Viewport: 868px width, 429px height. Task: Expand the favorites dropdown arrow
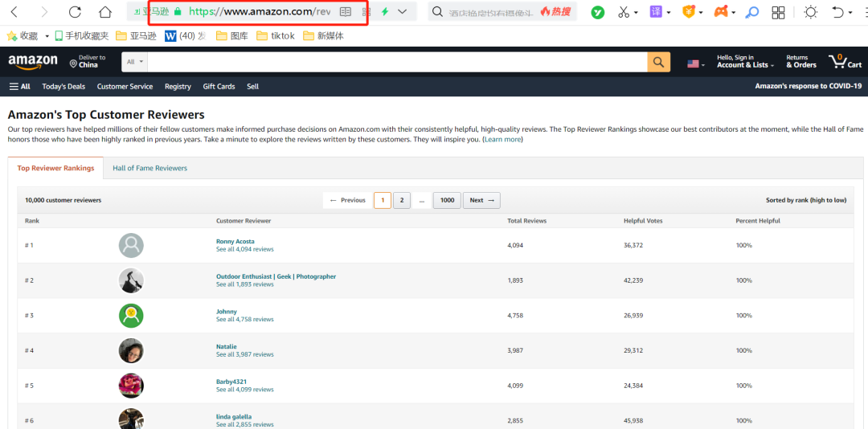(x=47, y=36)
